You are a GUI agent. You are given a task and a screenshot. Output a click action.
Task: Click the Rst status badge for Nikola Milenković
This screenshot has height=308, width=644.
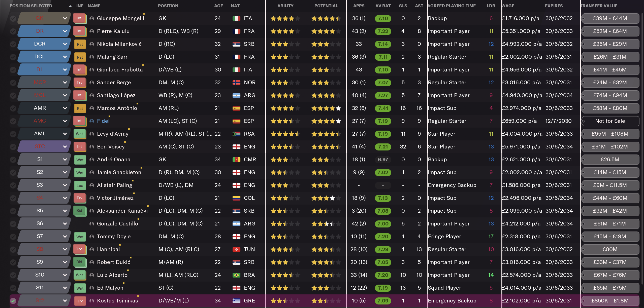(x=80, y=44)
